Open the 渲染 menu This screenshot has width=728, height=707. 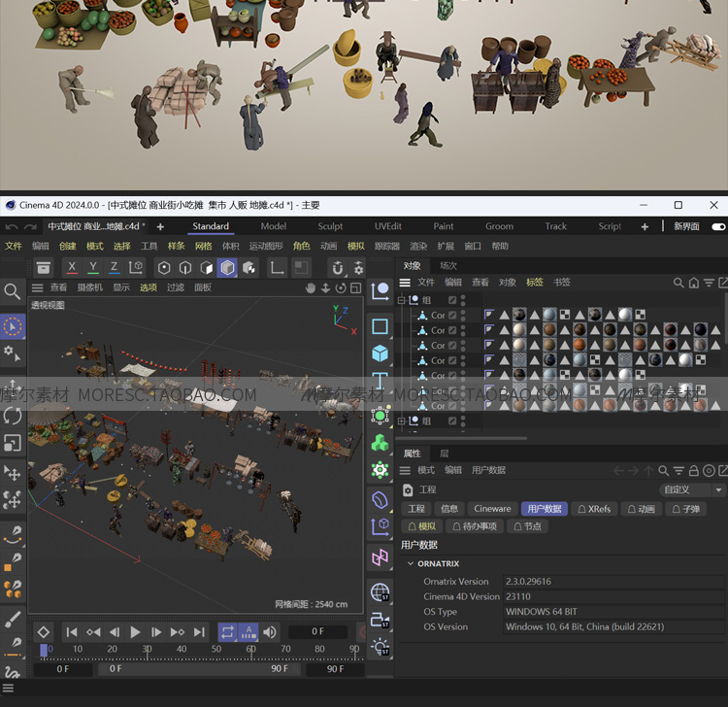(418, 247)
